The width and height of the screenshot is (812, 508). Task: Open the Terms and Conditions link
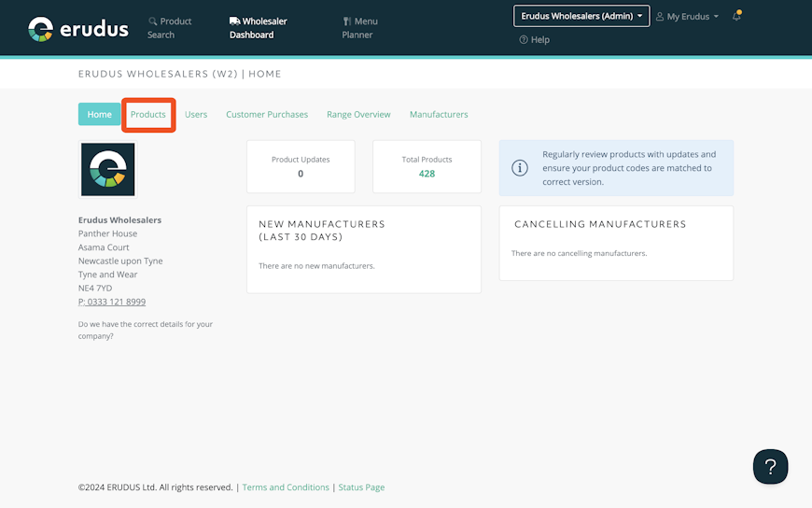tap(286, 487)
